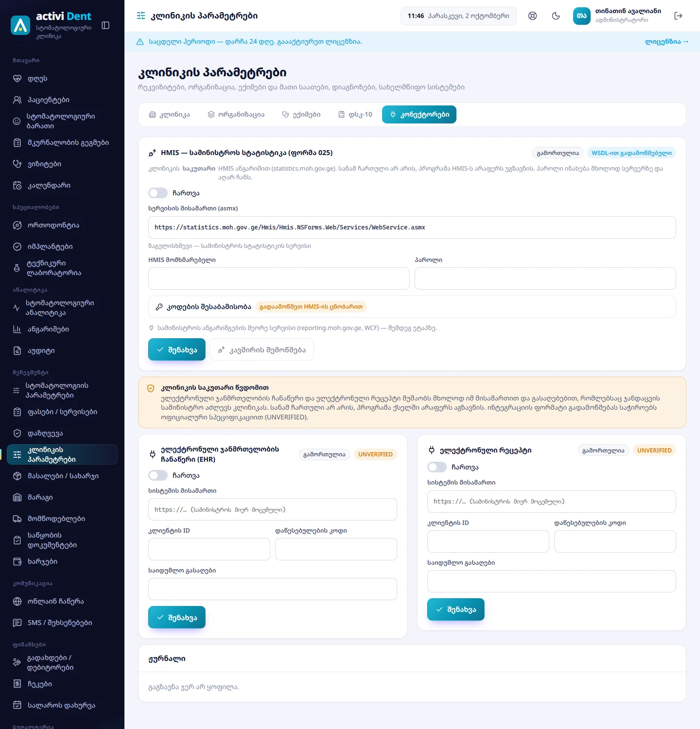The image size is (700, 729).
Task: Follow the ლიცენზია link in banner
Action: (x=667, y=42)
